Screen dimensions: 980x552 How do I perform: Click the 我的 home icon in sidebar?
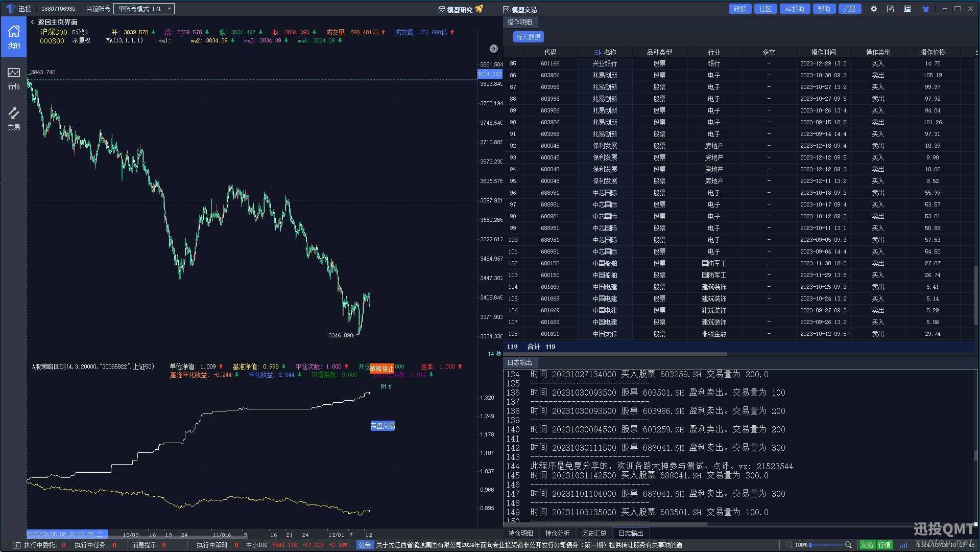(14, 36)
